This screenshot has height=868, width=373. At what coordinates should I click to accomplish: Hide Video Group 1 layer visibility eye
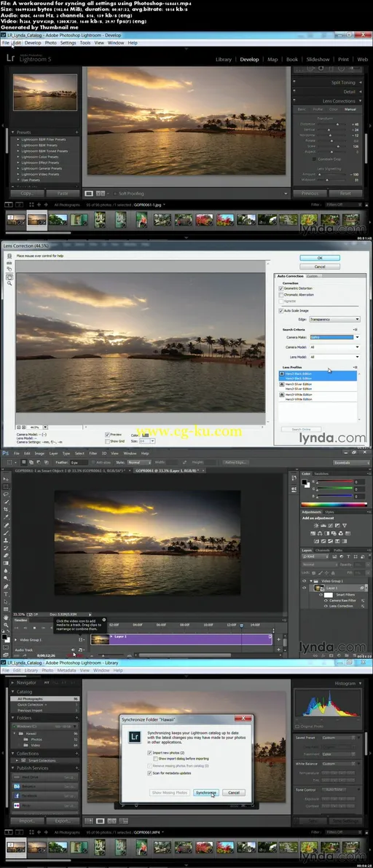pos(304,580)
